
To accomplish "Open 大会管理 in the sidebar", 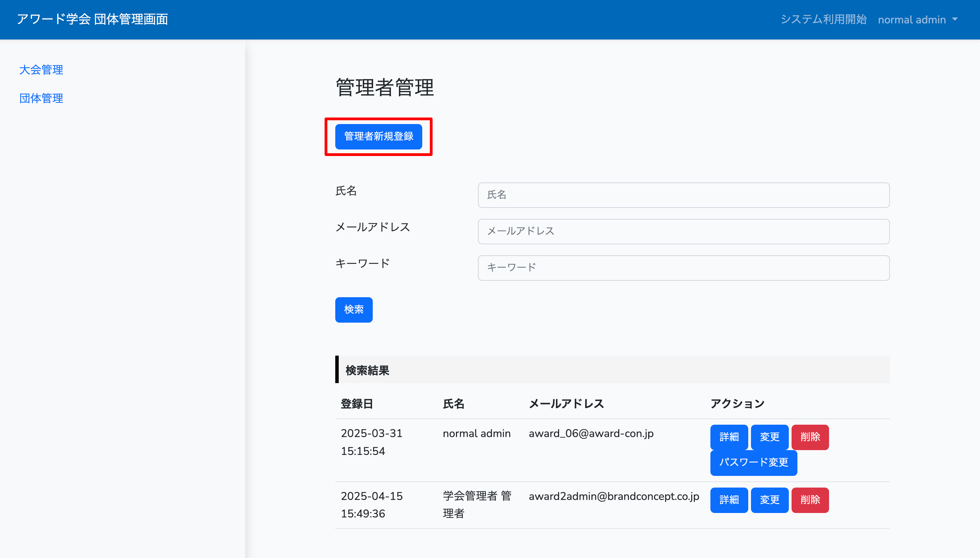I will point(41,70).
